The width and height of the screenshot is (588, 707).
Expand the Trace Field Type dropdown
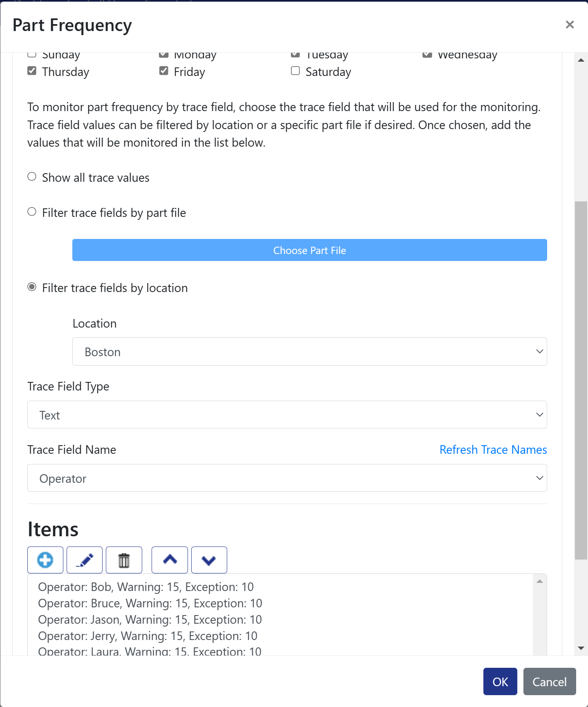[x=287, y=415]
